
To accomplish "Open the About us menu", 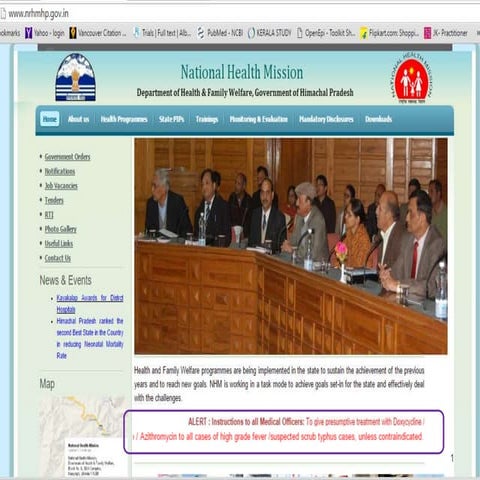I will click(x=78, y=119).
